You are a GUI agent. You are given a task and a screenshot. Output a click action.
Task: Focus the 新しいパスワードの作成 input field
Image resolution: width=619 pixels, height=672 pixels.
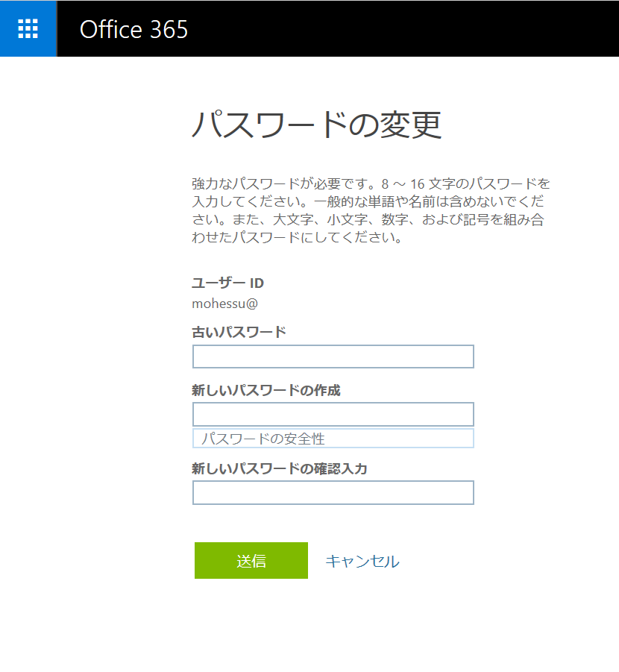[333, 415]
